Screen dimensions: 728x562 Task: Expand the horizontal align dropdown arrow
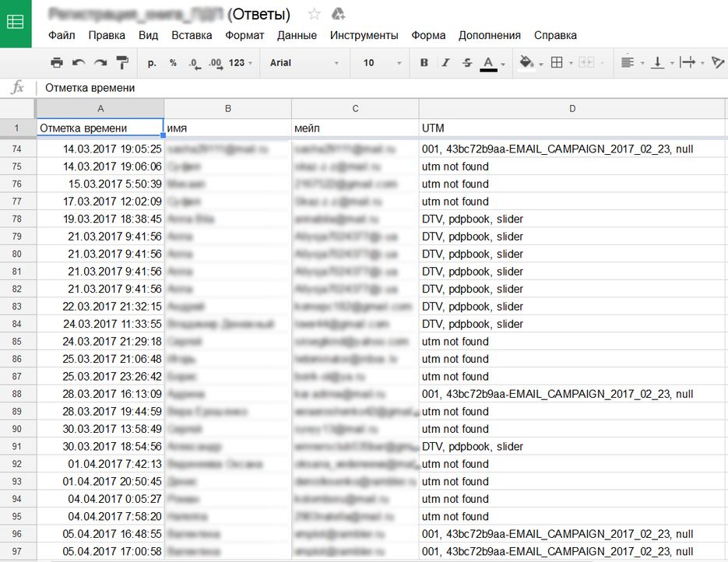click(x=642, y=63)
